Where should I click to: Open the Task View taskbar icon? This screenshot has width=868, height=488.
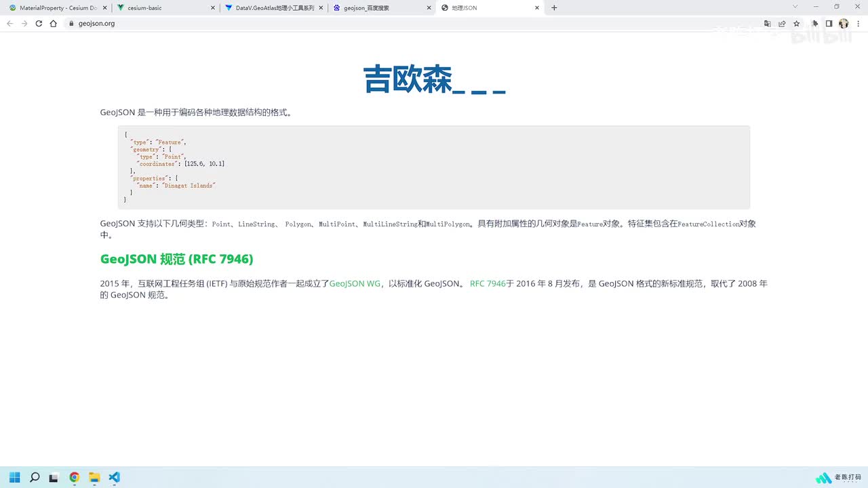click(x=54, y=477)
